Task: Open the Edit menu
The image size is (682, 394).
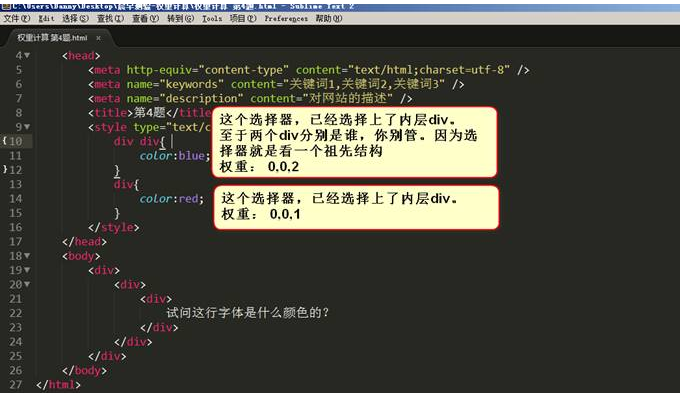Action: pos(47,18)
